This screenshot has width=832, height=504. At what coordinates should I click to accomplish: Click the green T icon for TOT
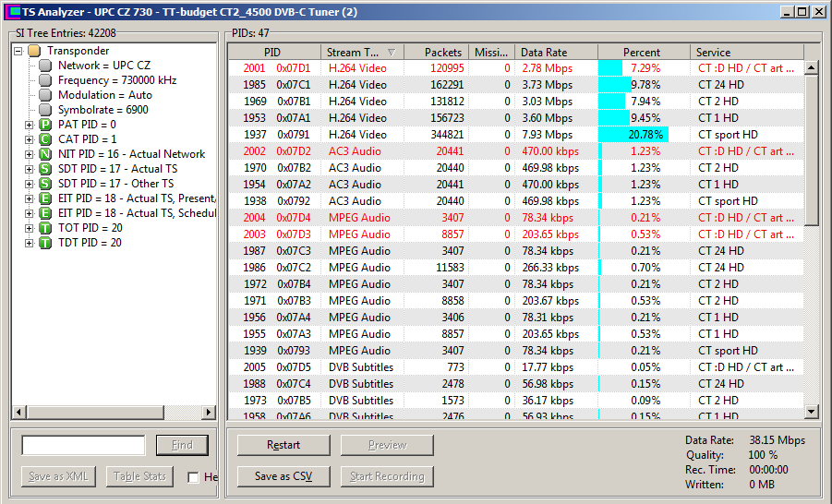[x=45, y=228]
